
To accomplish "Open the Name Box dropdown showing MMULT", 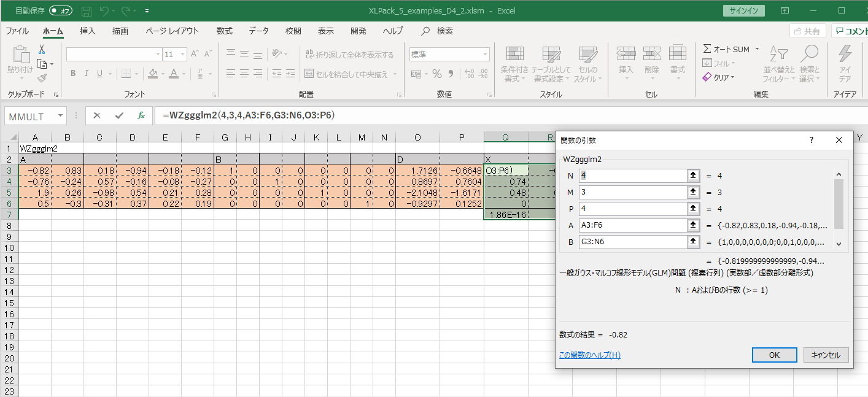I will 60,115.
